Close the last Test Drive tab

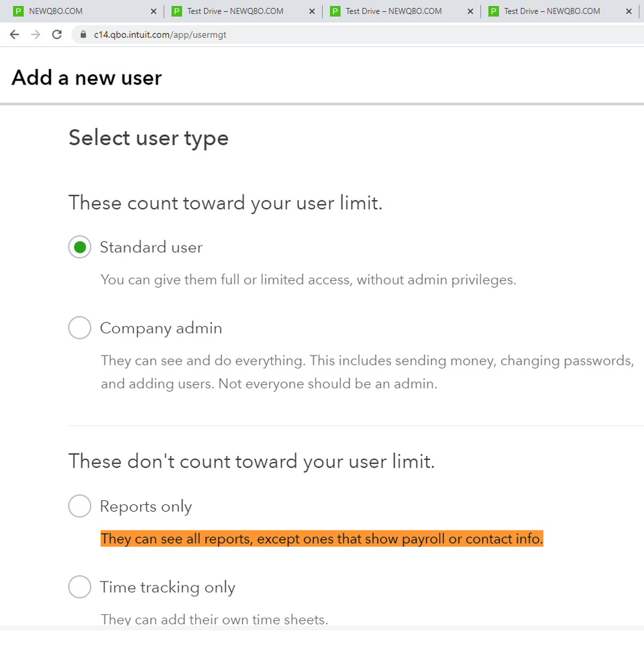[x=629, y=11]
